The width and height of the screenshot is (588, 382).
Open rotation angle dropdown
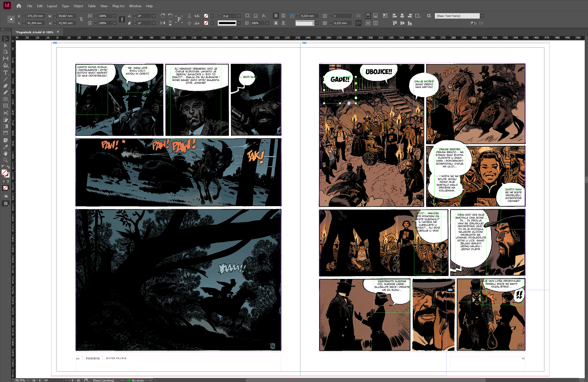coord(154,16)
